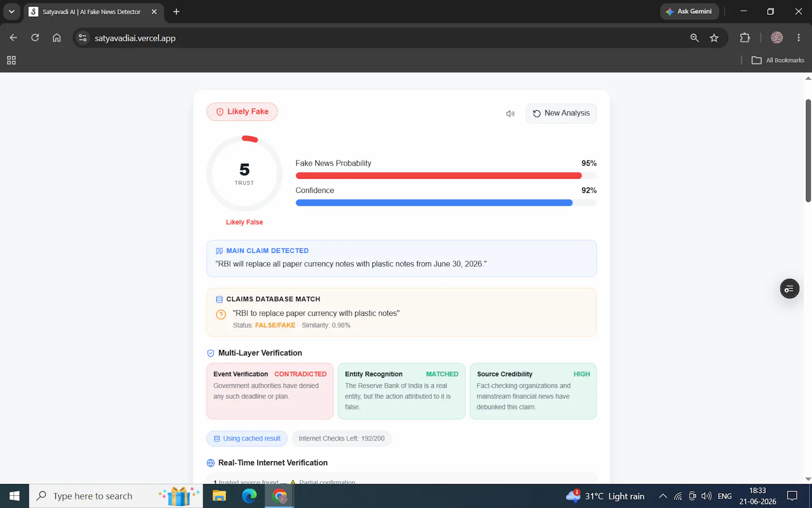Click the 95% probability value
812x508 pixels.
(x=589, y=163)
